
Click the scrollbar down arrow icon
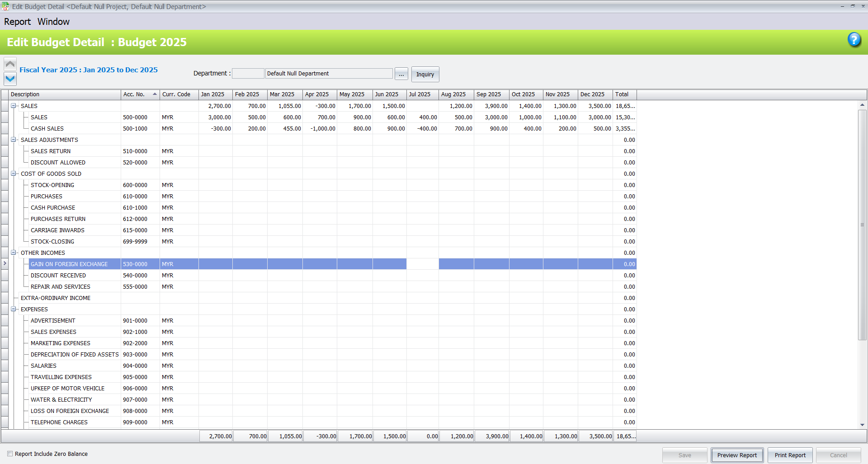(863, 424)
